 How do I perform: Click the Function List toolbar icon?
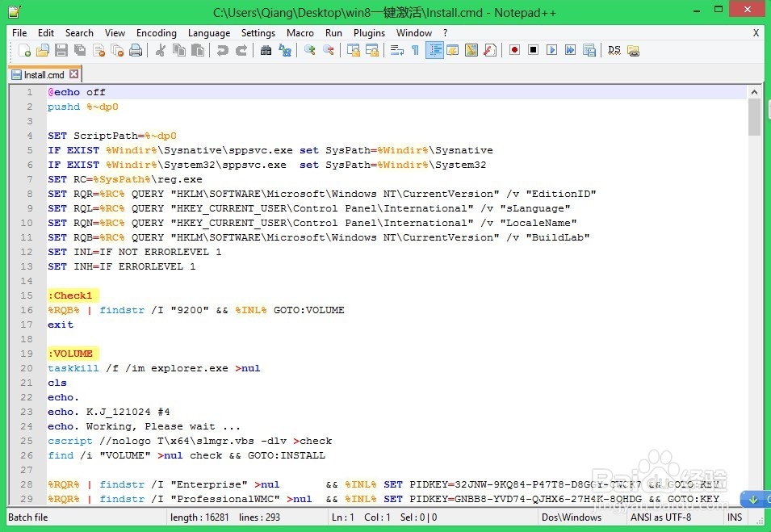point(490,50)
